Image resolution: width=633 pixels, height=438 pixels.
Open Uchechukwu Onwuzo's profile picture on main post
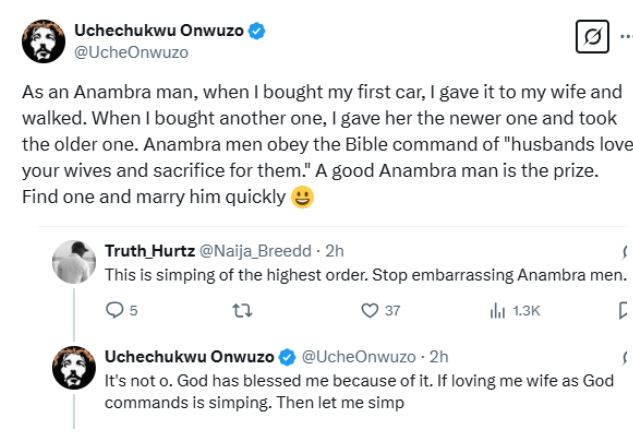(43, 42)
